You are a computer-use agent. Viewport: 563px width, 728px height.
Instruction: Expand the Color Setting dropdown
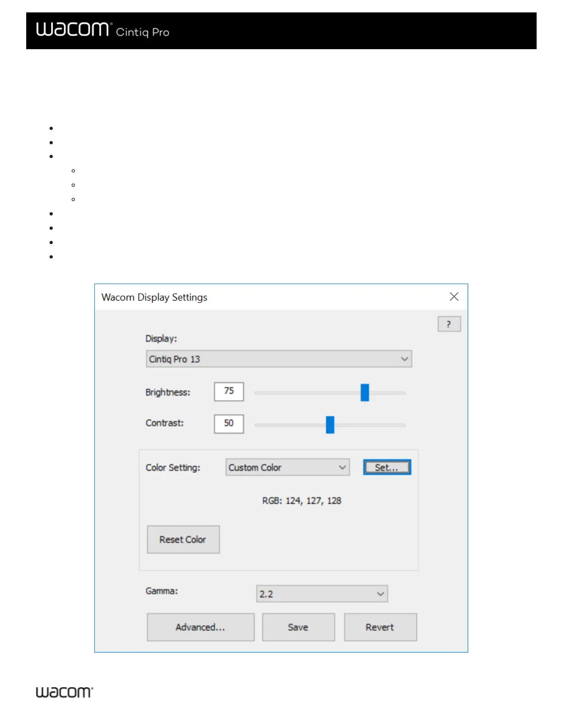point(287,467)
